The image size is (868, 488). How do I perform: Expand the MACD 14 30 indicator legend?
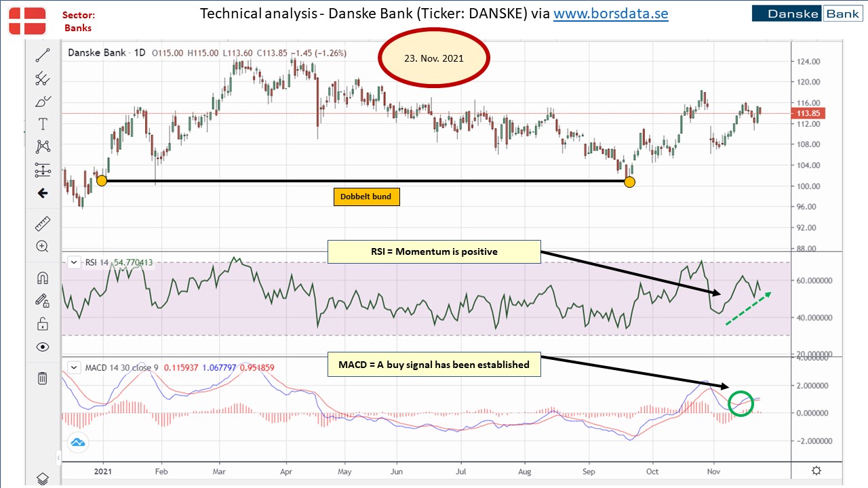tap(74, 367)
